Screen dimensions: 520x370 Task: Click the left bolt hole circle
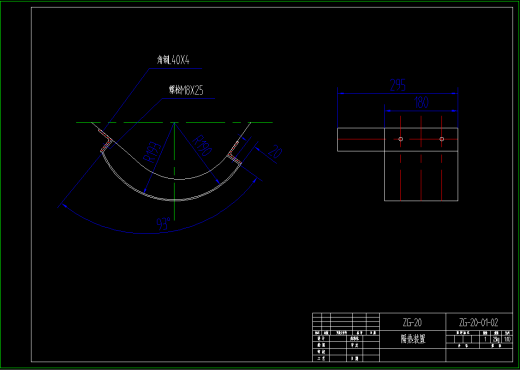[401, 139]
